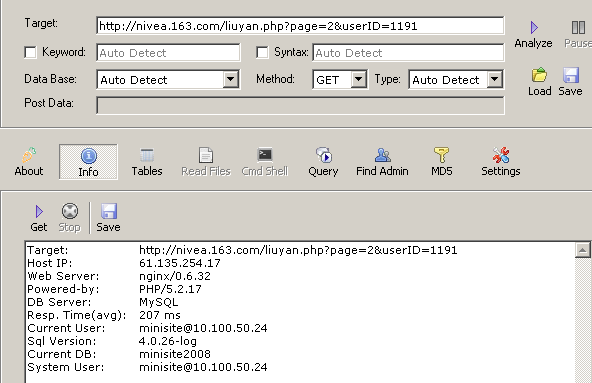592x383 pixels.
Task: Open Read Files section
Action: point(206,162)
